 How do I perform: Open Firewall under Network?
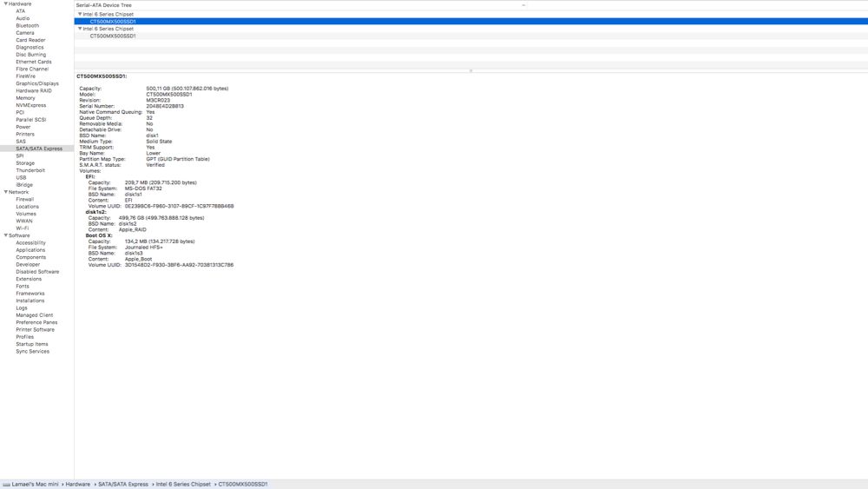pyautogui.click(x=25, y=199)
